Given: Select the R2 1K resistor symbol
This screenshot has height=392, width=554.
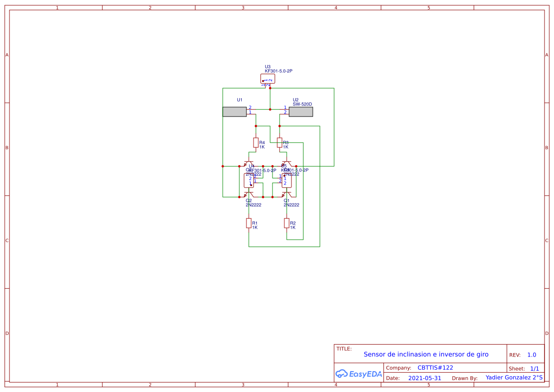Looking at the screenshot, I should 286,223.
